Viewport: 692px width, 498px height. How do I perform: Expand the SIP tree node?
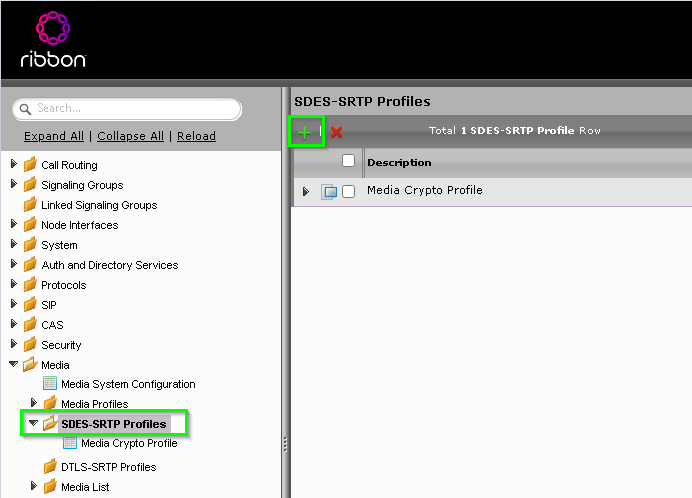[x=14, y=304]
